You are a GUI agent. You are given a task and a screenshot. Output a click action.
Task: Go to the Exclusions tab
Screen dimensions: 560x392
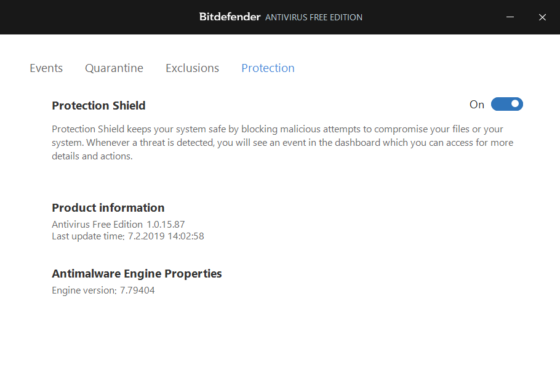[x=192, y=68]
